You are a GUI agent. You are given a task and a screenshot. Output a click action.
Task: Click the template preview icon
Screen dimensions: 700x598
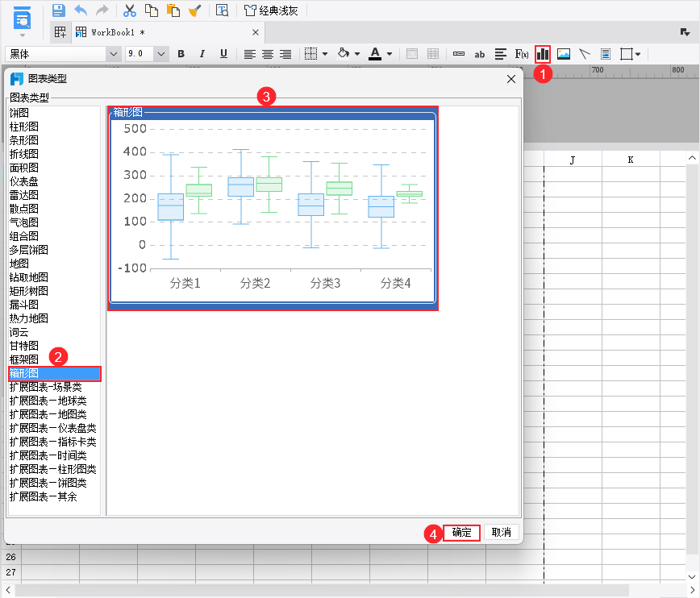click(x=223, y=10)
